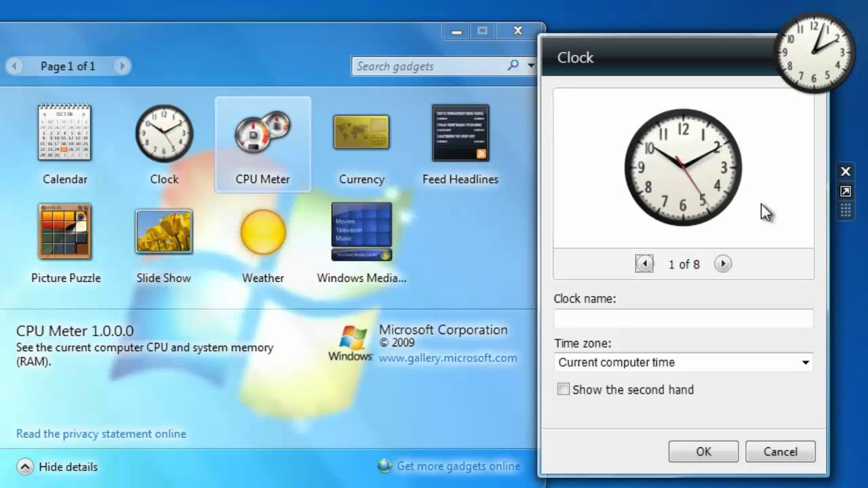Click the "CPU Meter 1.0.0.0" details title
The image size is (868, 488).
[x=75, y=331]
